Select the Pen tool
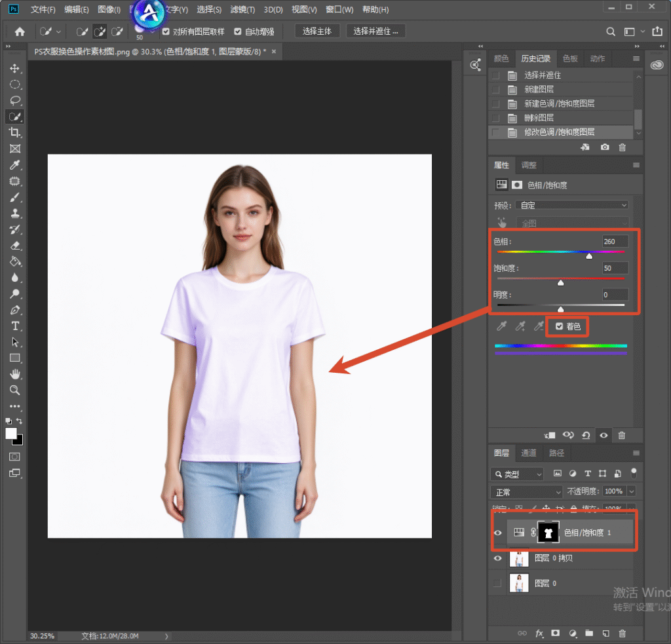Image resolution: width=671 pixels, height=644 pixels. 15,310
